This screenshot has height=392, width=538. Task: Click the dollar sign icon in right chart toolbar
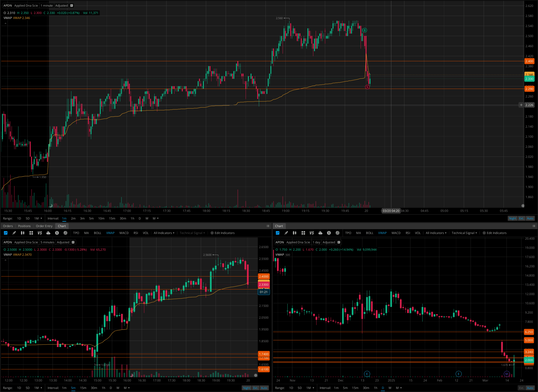coord(329,233)
